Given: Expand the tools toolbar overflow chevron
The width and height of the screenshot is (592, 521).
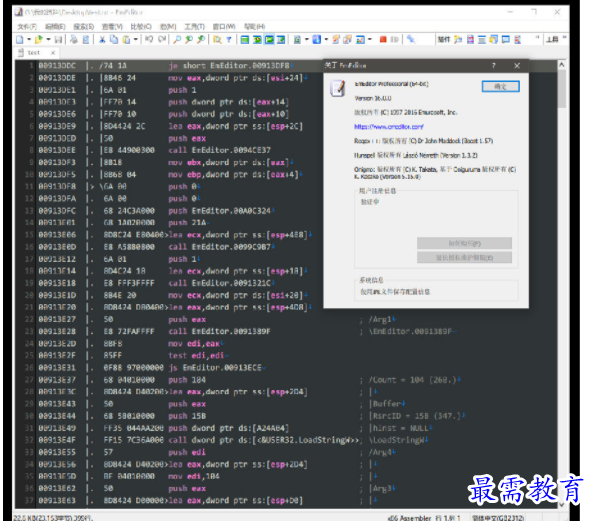Looking at the screenshot, I should 564,37.
